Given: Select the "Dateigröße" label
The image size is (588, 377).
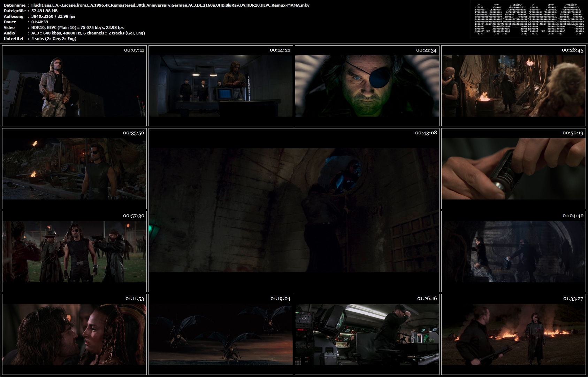Looking at the screenshot, I should pos(15,11).
